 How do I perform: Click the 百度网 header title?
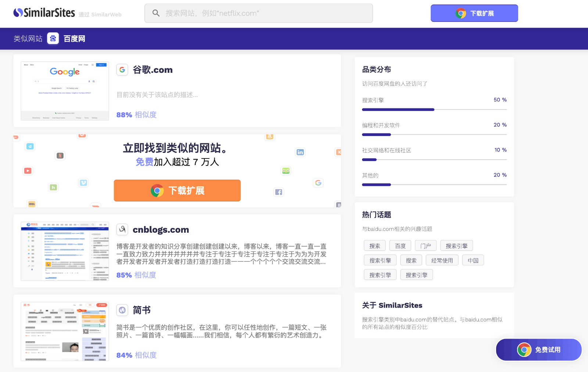pyautogui.click(x=74, y=39)
